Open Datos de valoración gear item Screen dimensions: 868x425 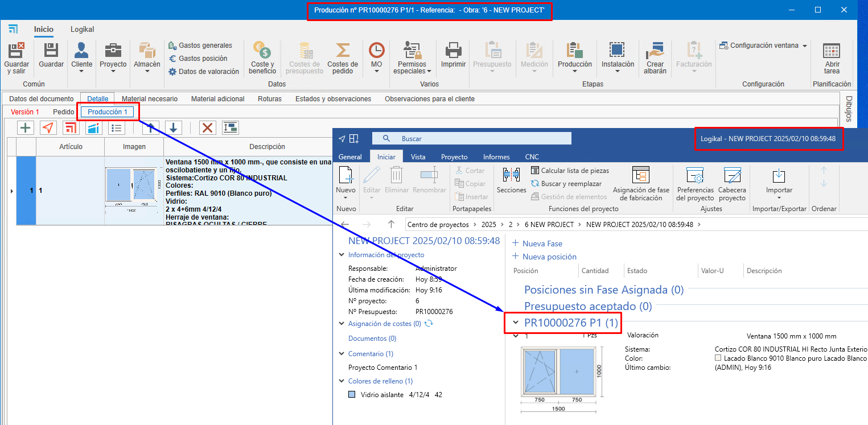click(x=204, y=72)
